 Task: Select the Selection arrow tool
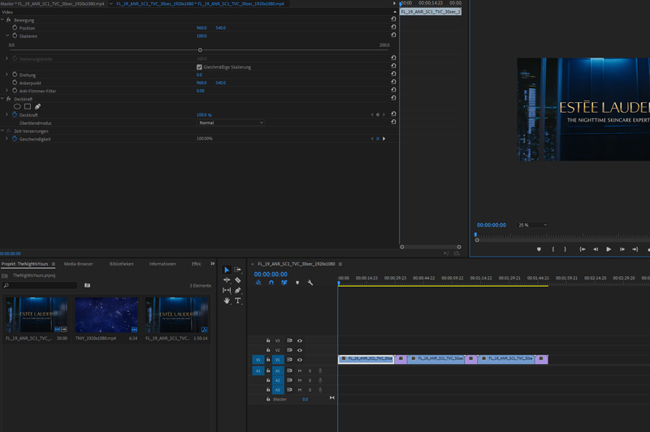coord(227,270)
